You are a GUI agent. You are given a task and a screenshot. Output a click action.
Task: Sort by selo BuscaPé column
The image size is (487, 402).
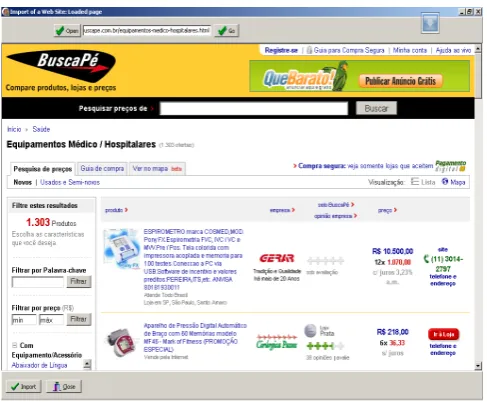coord(336,204)
